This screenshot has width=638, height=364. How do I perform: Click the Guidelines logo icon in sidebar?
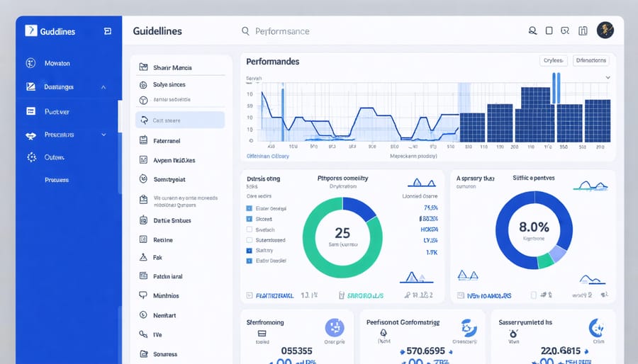(x=31, y=31)
